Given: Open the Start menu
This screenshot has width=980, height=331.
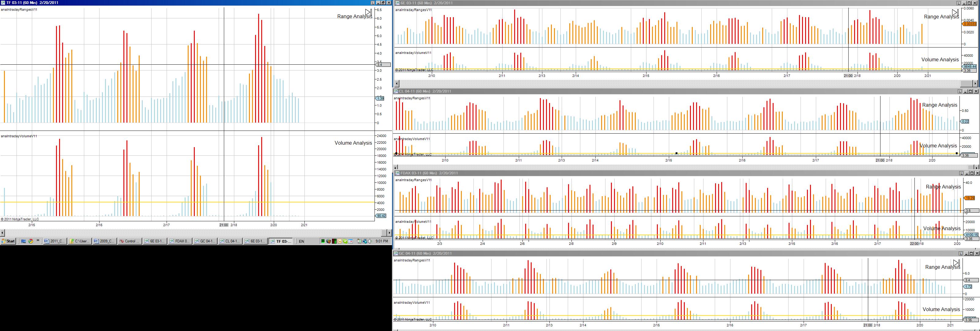Looking at the screenshot, I should (x=8, y=241).
